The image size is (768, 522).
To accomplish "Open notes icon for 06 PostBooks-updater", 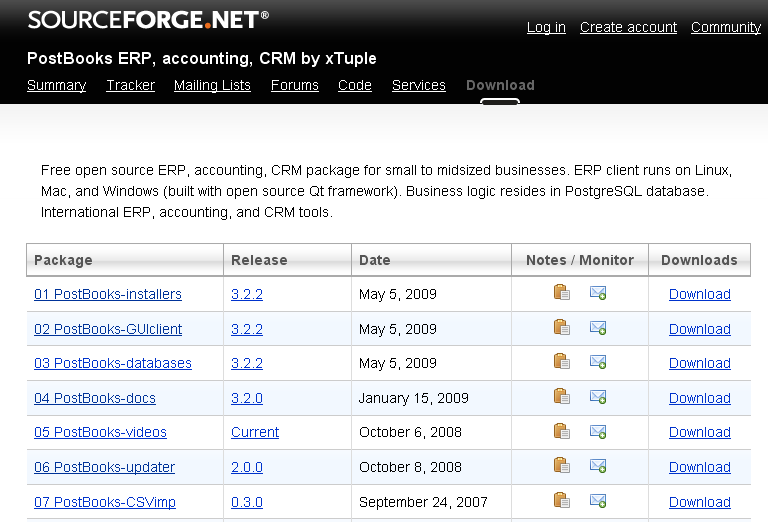I will point(562,466).
